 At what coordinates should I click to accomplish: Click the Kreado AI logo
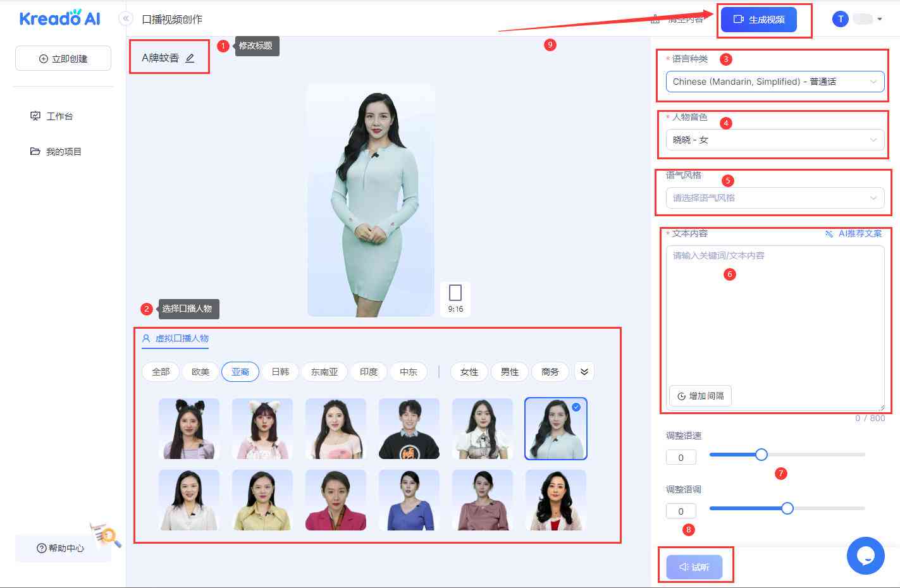(x=60, y=18)
